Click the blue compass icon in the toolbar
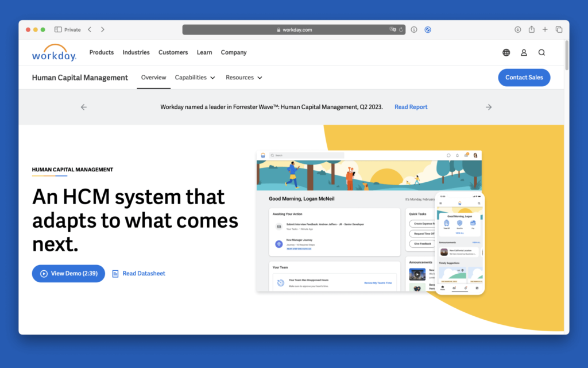The image size is (588, 368). 427,30
